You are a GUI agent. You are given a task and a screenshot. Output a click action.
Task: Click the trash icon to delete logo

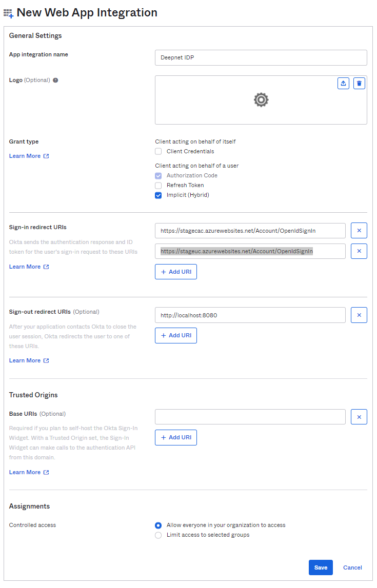pos(359,83)
